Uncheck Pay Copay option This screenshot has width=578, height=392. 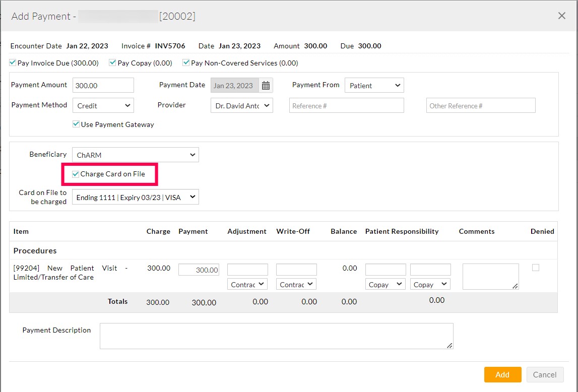113,63
